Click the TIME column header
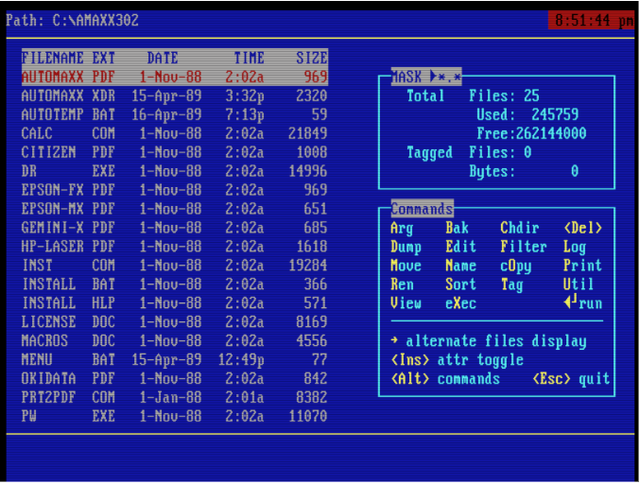640x484 pixels. tap(249, 58)
